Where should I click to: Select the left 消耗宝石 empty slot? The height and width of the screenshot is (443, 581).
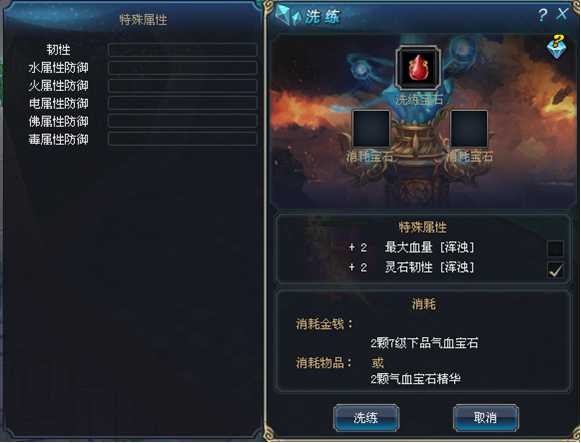coord(371,128)
